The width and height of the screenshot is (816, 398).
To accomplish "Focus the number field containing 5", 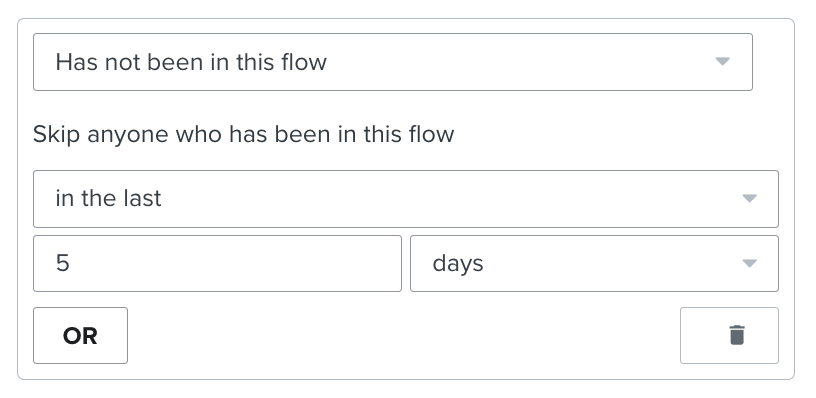I will click(218, 263).
